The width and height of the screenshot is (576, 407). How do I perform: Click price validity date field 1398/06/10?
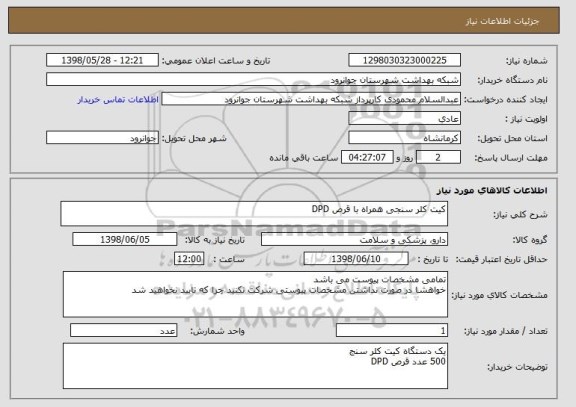tap(356, 259)
